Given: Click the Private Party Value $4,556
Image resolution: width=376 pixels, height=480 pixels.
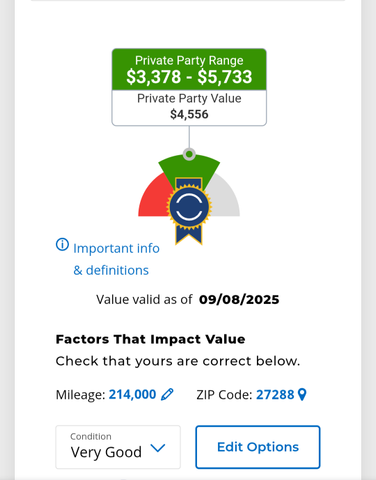Looking at the screenshot, I should click(189, 107).
